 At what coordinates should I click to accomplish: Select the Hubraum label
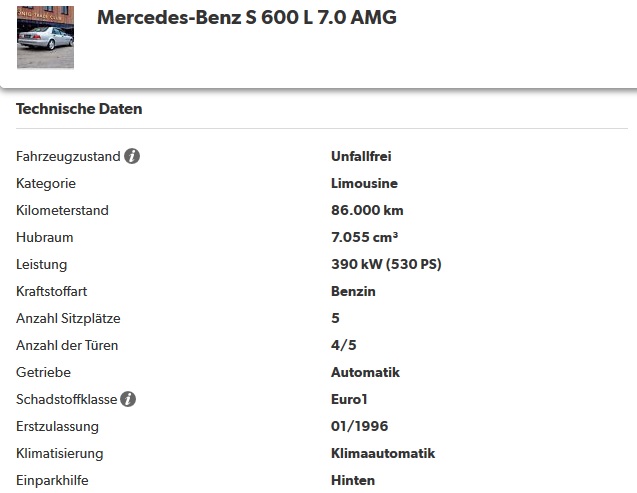[45, 237]
